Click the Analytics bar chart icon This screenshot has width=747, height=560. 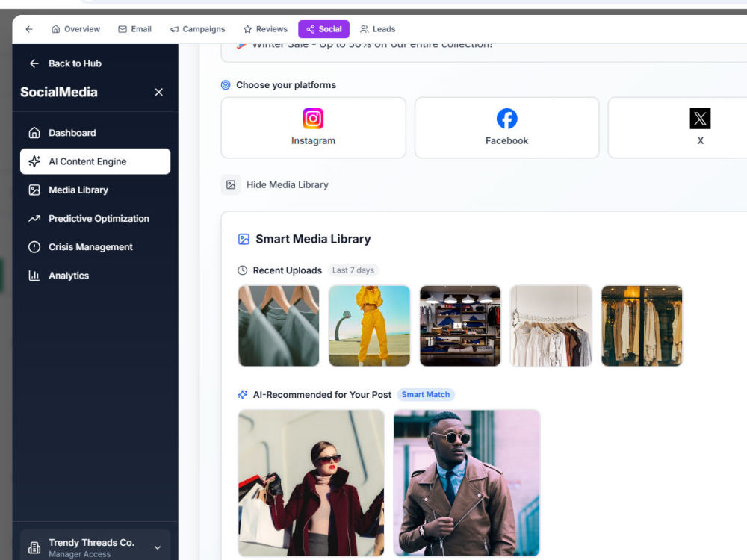[34, 276]
